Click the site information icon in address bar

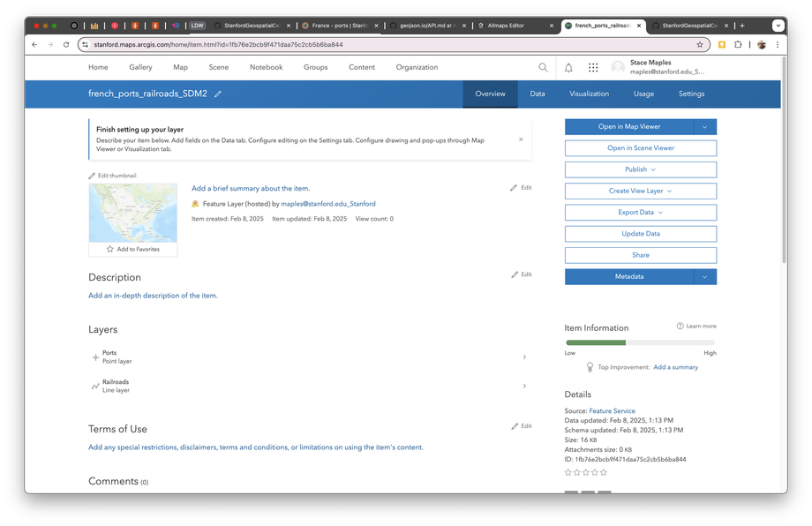tap(86, 44)
